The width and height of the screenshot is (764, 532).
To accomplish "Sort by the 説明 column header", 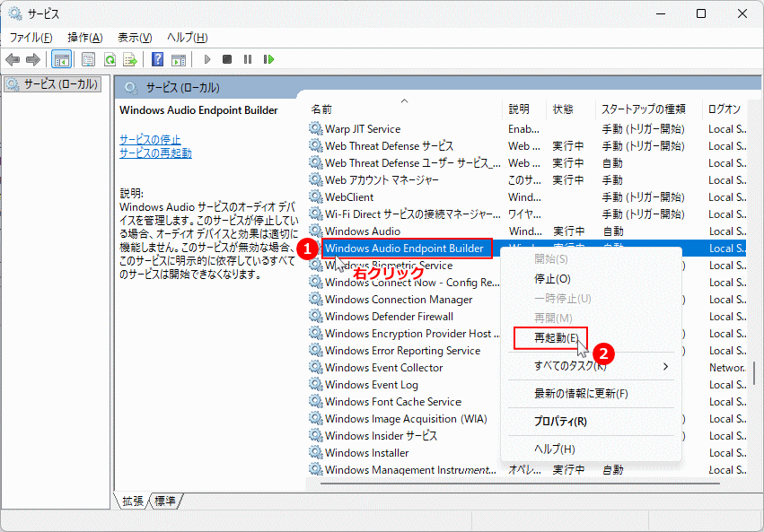I will pos(523,109).
